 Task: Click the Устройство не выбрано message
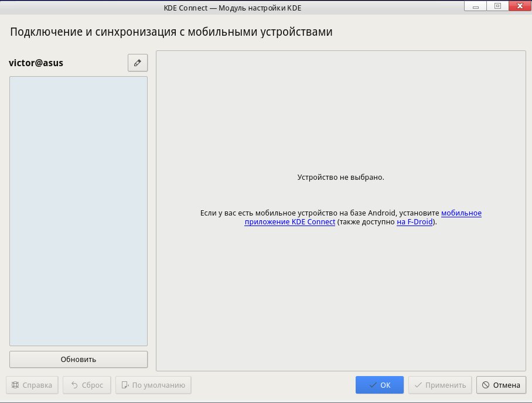pyautogui.click(x=340, y=177)
